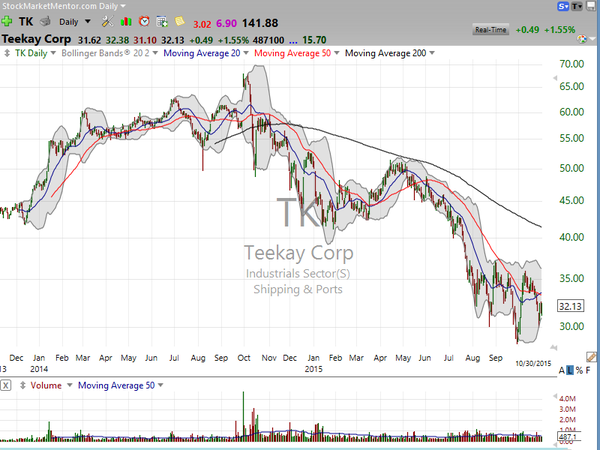Click the 32.13 current price marker
The width and height of the screenshot is (600, 450).
[x=571, y=306]
